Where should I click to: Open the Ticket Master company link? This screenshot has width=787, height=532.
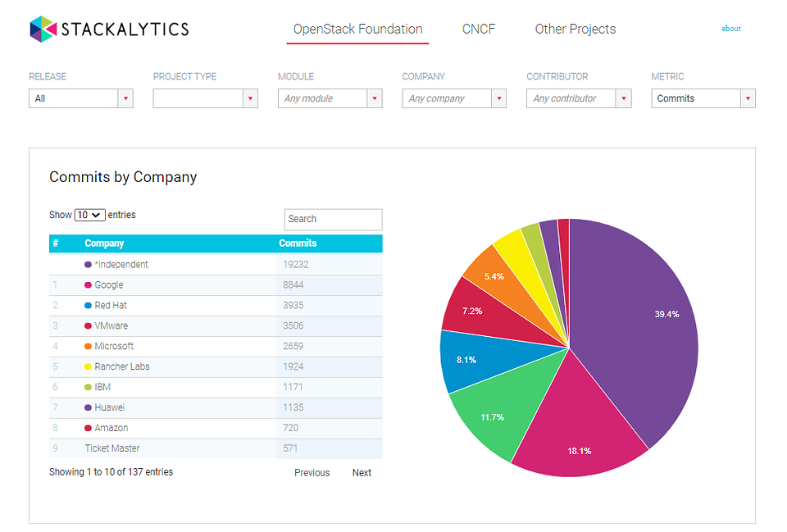point(112,448)
